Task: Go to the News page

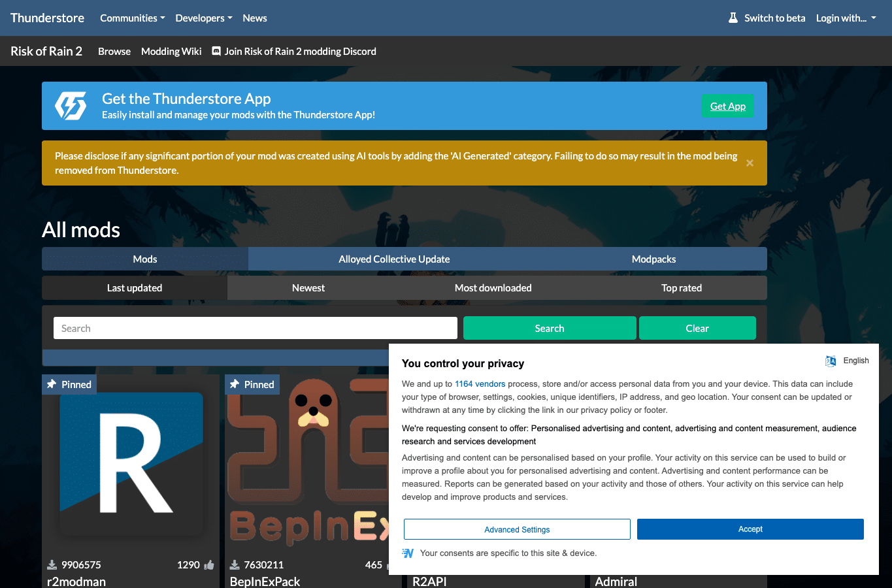Action: point(255,18)
